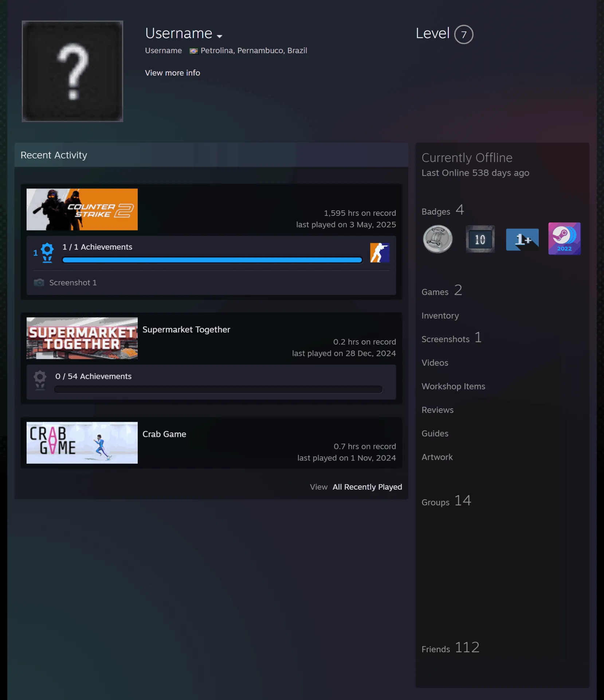Screen dimensions: 604x700
Task: Click 0 / 54 Achievements text
Action: tap(93, 376)
